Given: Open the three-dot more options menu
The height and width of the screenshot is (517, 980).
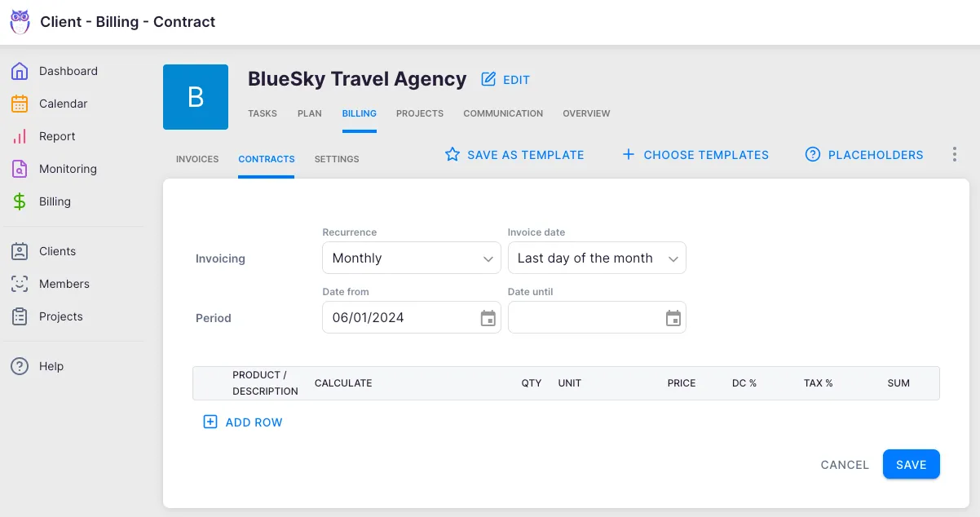Looking at the screenshot, I should click(x=955, y=155).
